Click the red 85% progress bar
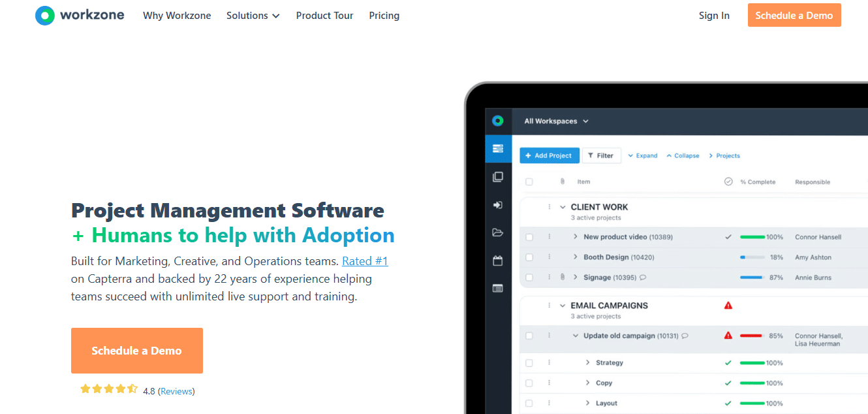Image resolution: width=868 pixels, height=414 pixels. (x=752, y=336)
